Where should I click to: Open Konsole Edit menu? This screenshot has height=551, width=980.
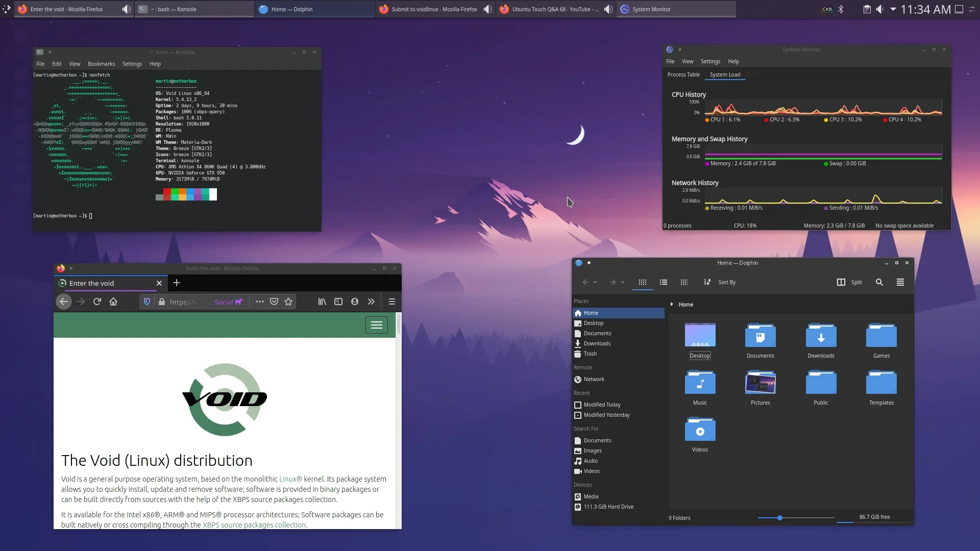[x=57, y=64]
